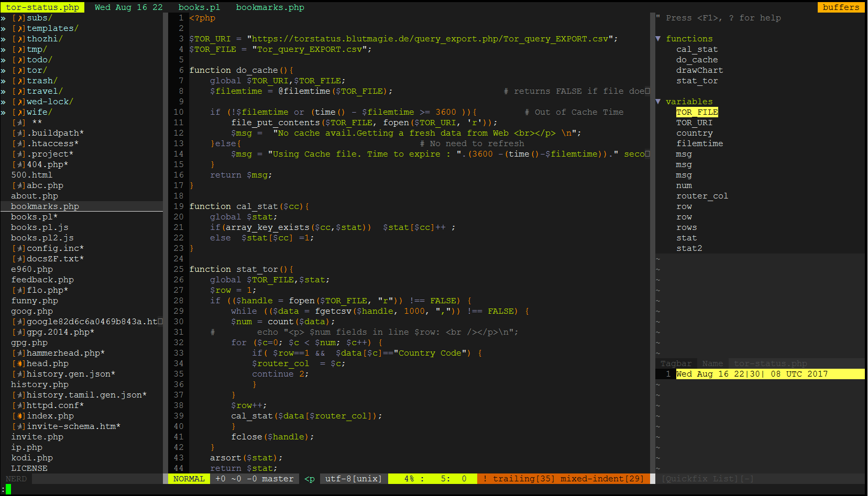The height and width of the screenshot is (496, 868).
Task: Collapse the variables section in Tagbar
Action: 658,102
